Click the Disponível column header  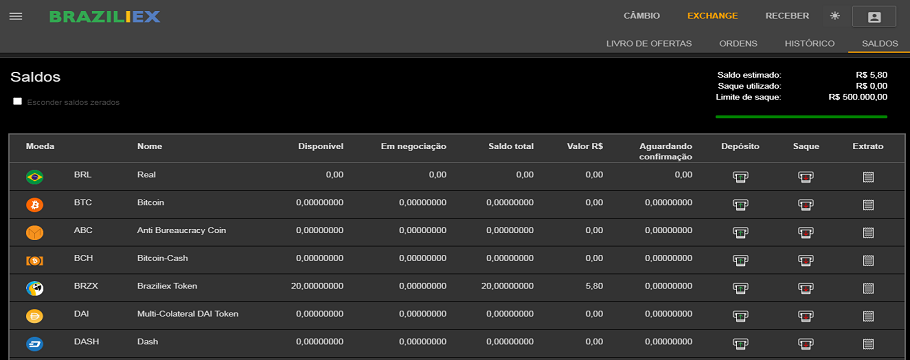[x=320, y=146]
